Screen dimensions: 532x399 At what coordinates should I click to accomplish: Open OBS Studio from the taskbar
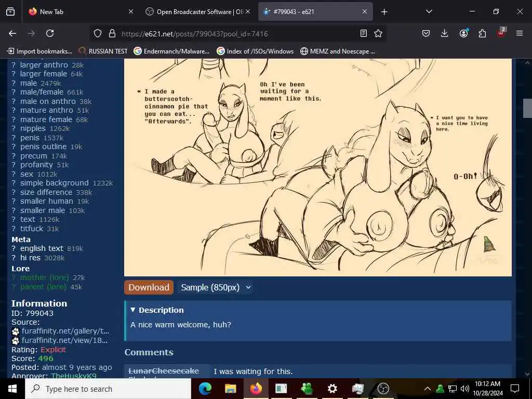(383, 389)
